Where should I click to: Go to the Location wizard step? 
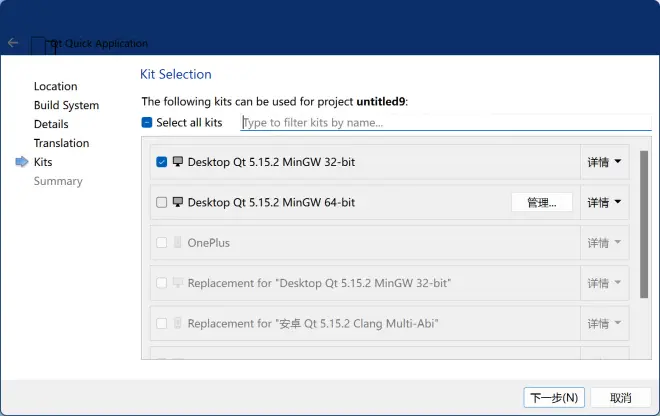[56, 86]
